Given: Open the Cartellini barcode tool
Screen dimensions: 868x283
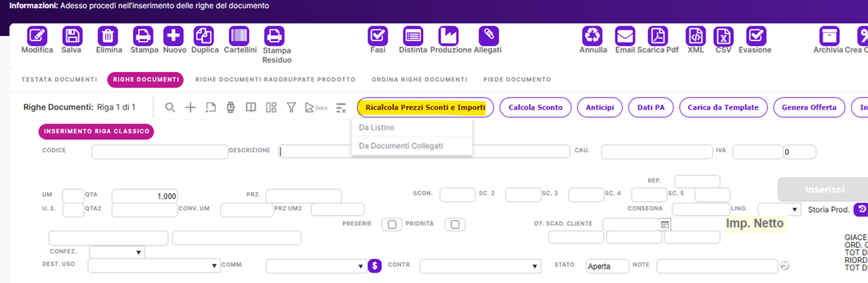Looking at the screenshot, I should (240, 35).
